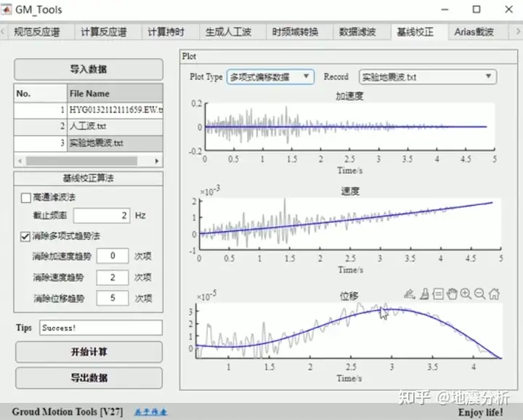Click row number 1 cell
523x420 pixels.
41,110
